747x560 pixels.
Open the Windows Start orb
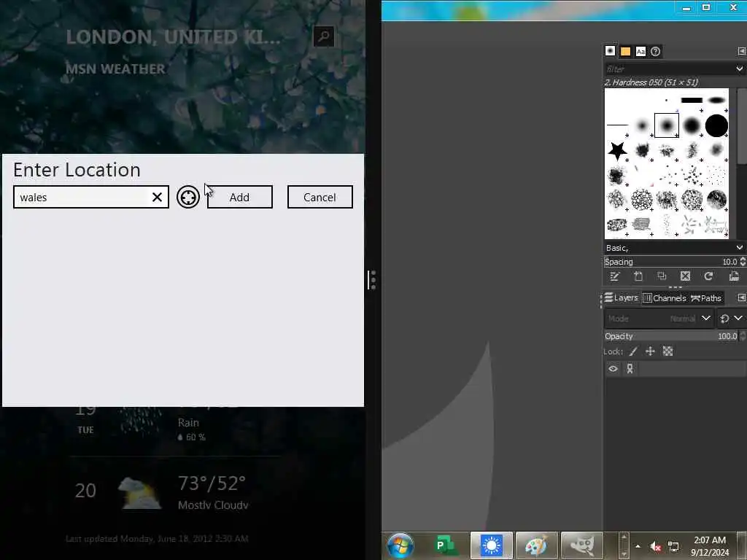click(x=400, y=545)
